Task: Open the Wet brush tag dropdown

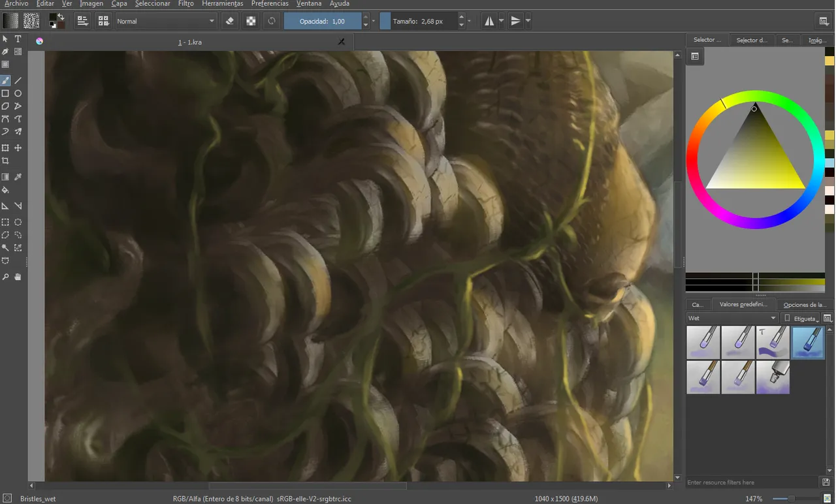Action: (732, 318)
